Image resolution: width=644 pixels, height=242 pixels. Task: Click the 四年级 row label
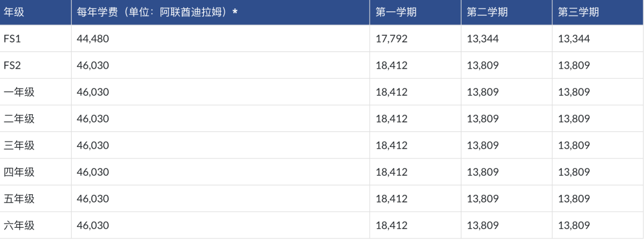[19, 172]
